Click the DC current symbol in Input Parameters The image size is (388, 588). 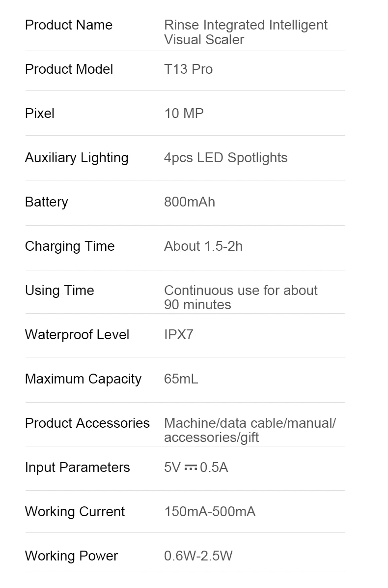[x=191, y=468]
